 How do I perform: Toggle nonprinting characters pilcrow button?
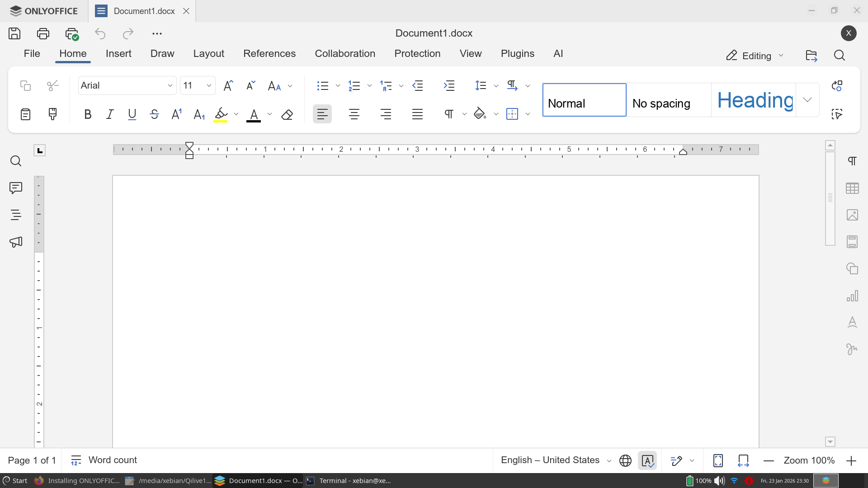449,114
